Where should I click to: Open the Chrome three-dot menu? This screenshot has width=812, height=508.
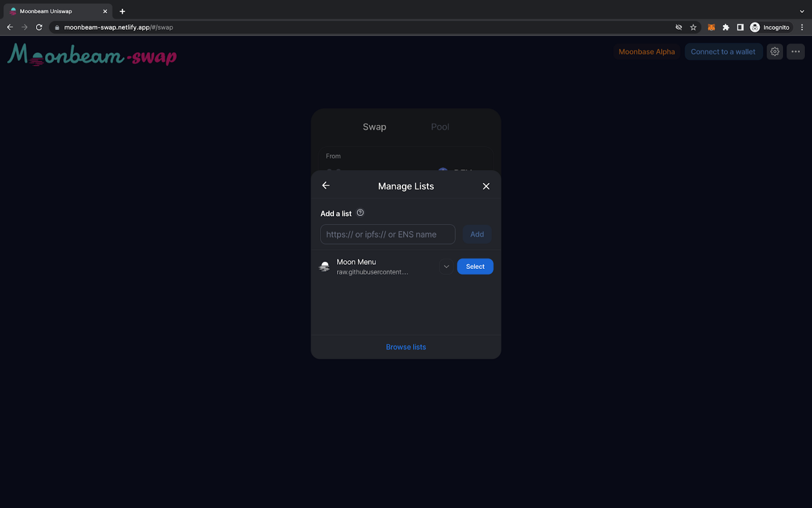point(802,27)
